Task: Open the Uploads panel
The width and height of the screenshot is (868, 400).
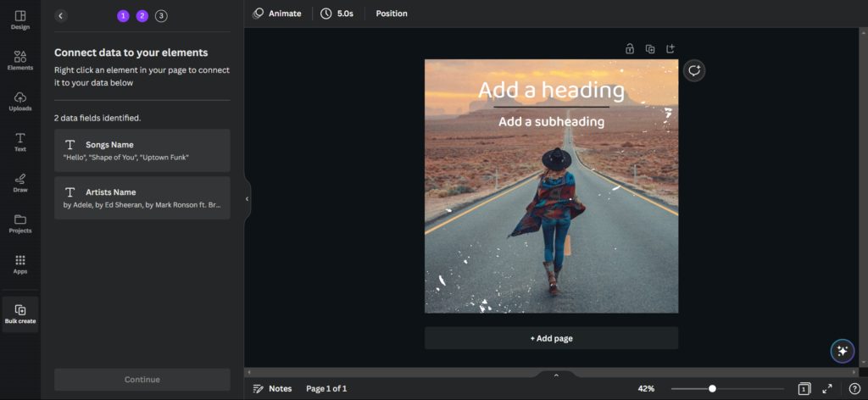Action: pyautogui.click(x=20, y=102)
